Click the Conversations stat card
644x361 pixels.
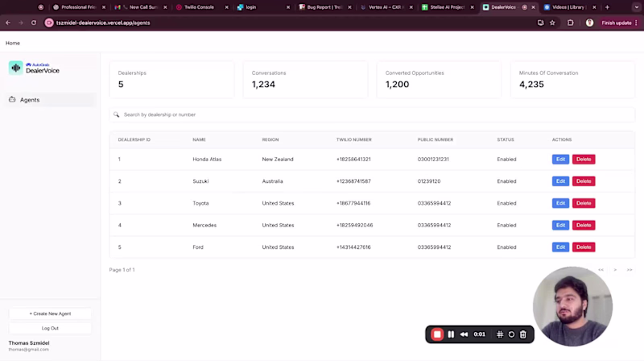pyautogui.click(x=305, y=79)
